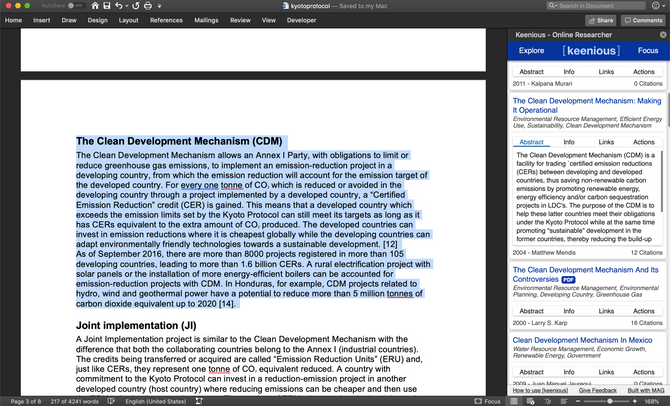Select Abstract tab of Mexico article card

coord(532,372)
